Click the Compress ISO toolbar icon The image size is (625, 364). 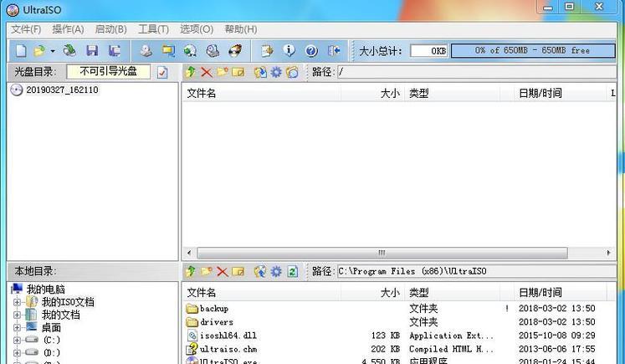click(x=168, y=51)
